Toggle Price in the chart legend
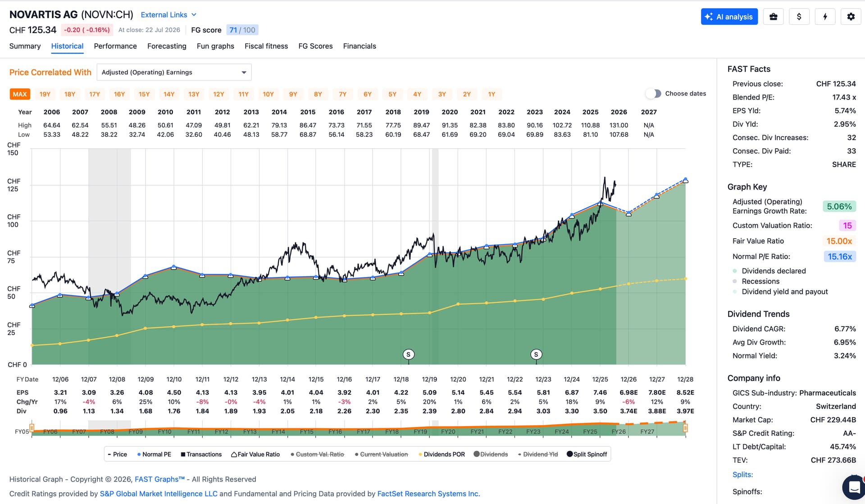Viewport: 865px width, 504px height. click(117, 454)
